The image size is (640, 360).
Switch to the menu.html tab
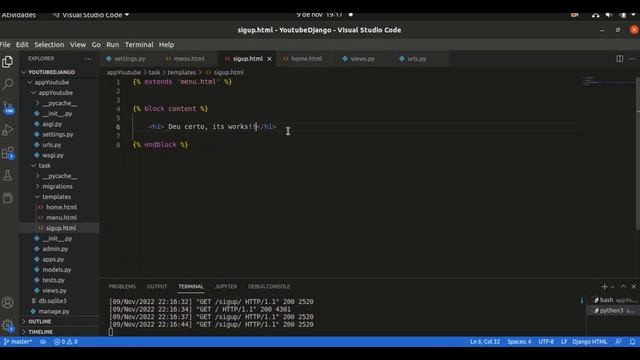189,59
